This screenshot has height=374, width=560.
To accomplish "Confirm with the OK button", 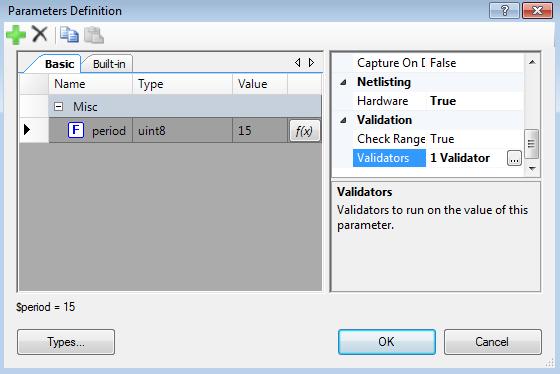I will point(387,342).
